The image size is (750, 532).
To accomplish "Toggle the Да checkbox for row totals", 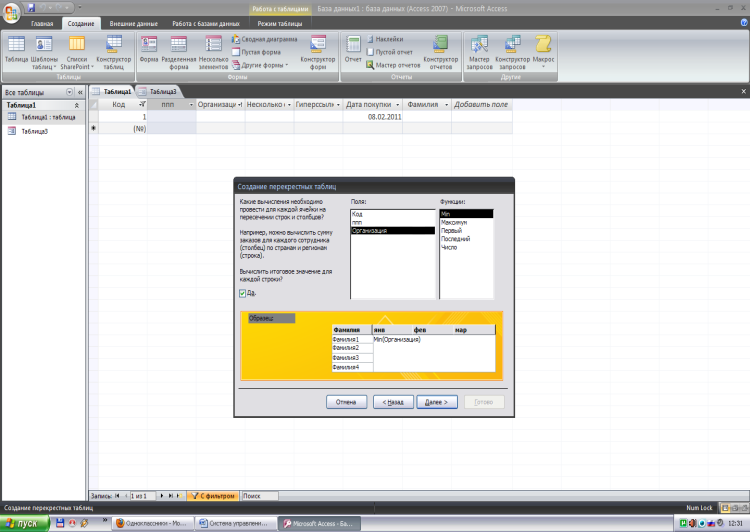I will tap(243, 293).
